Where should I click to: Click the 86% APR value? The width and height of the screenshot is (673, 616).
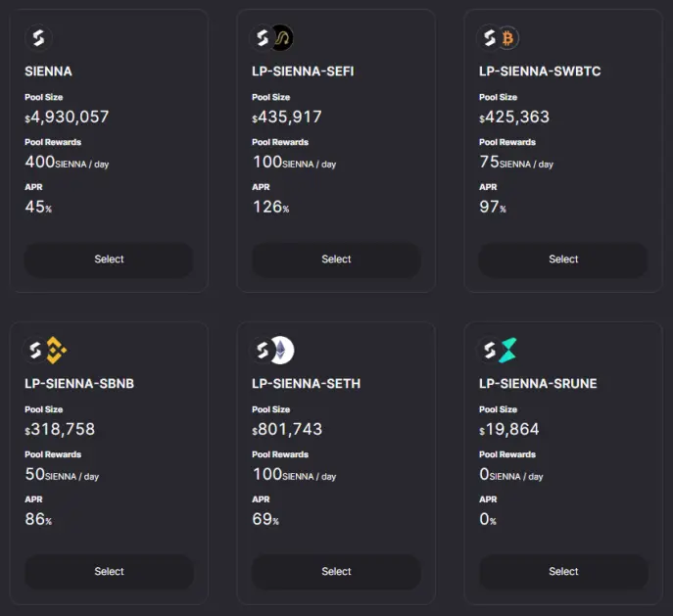click(x=38, y=519)
